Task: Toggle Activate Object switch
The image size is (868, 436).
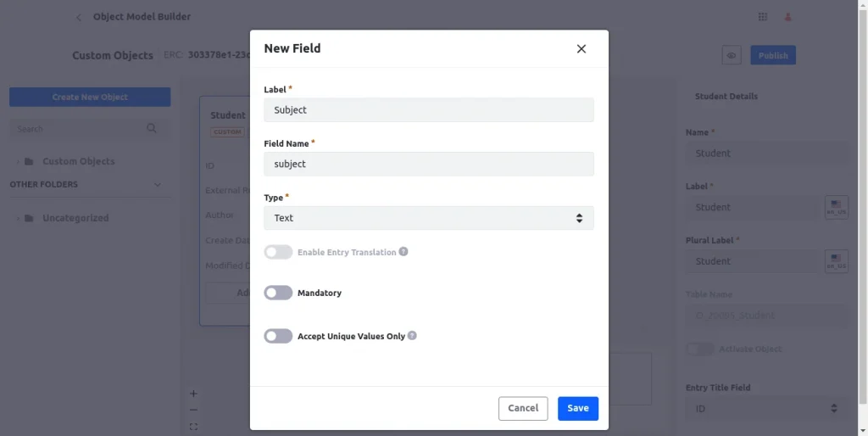Action: click(700, 349)
